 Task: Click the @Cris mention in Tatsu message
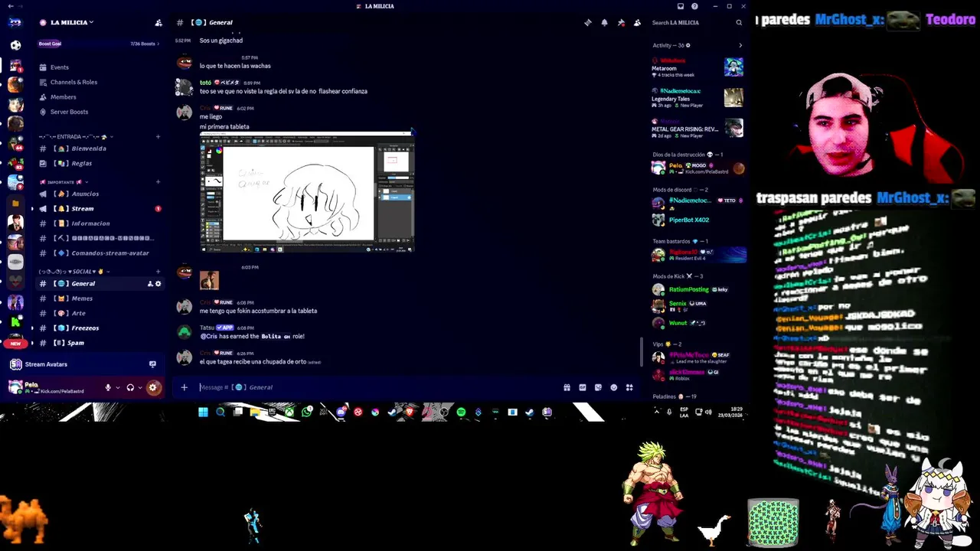(208, 336)
